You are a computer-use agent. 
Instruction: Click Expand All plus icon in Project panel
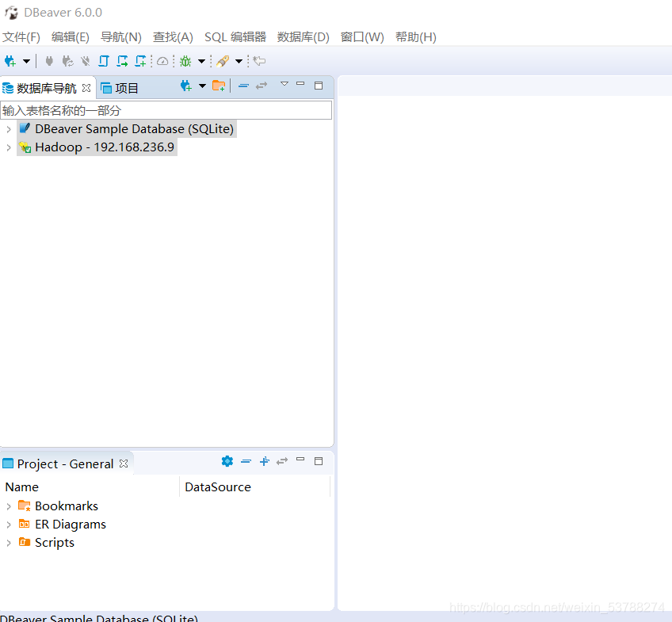click(x=265, y=461)
